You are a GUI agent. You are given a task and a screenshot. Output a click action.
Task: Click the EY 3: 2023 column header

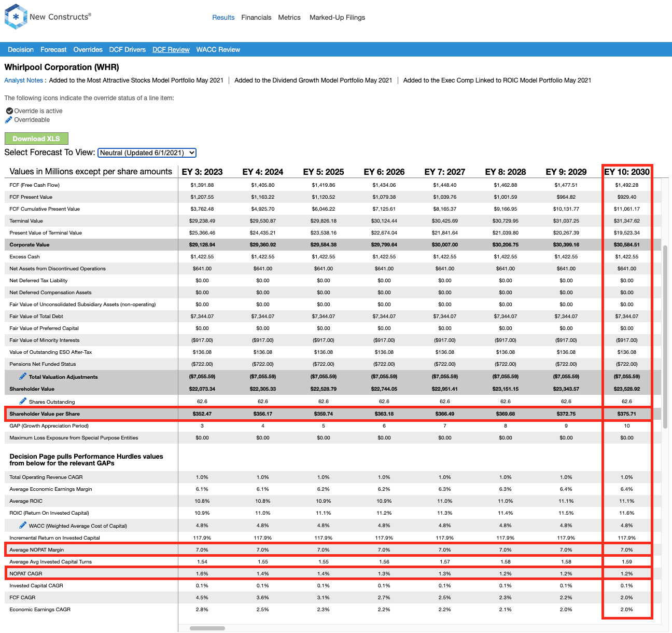202,172
